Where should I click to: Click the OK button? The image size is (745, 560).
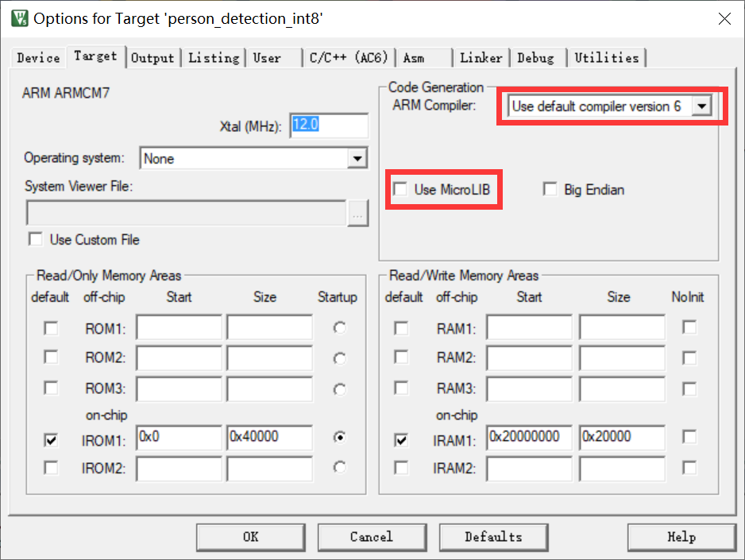click(251, 537)
